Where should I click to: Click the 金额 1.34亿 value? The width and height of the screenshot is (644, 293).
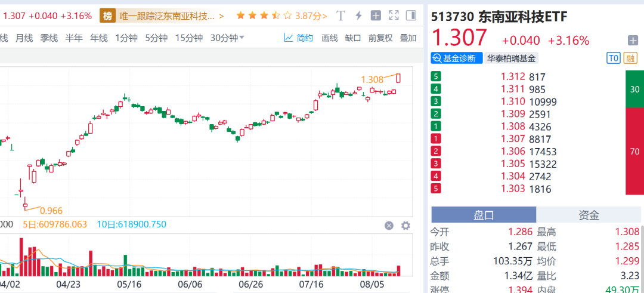click(518, 275)
